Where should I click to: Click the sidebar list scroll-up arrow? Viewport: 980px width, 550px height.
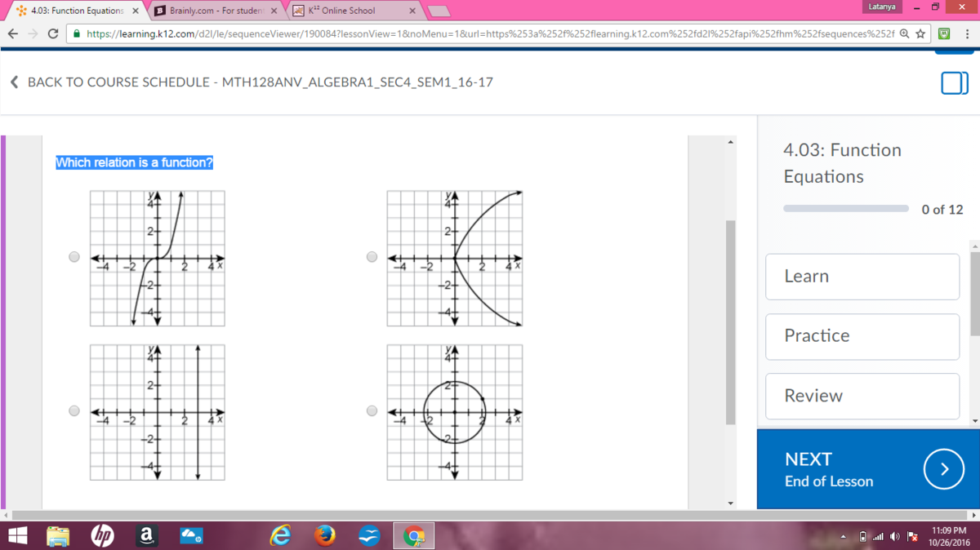click(x=974, y=245)
